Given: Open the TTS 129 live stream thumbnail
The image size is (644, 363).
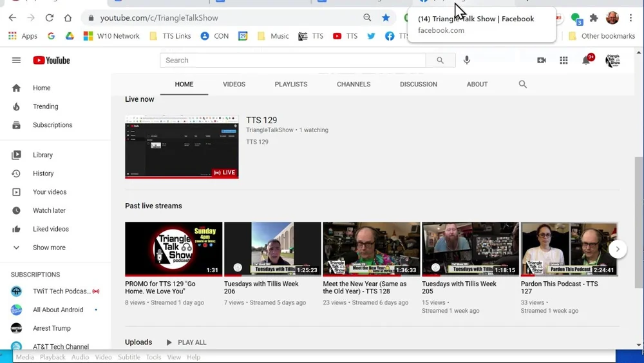Looking at the screenshot, I should pyautogui.click(x=182, y=147).
